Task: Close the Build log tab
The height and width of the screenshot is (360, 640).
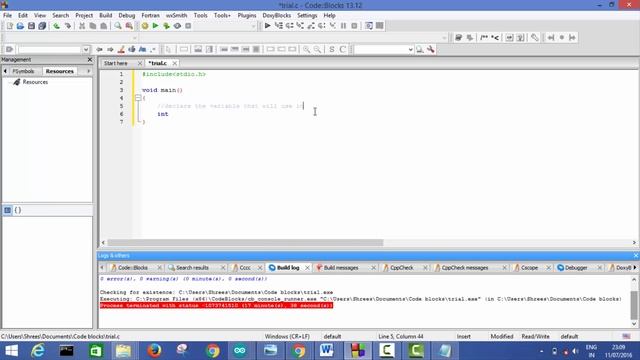Action: tap(307, 268)
